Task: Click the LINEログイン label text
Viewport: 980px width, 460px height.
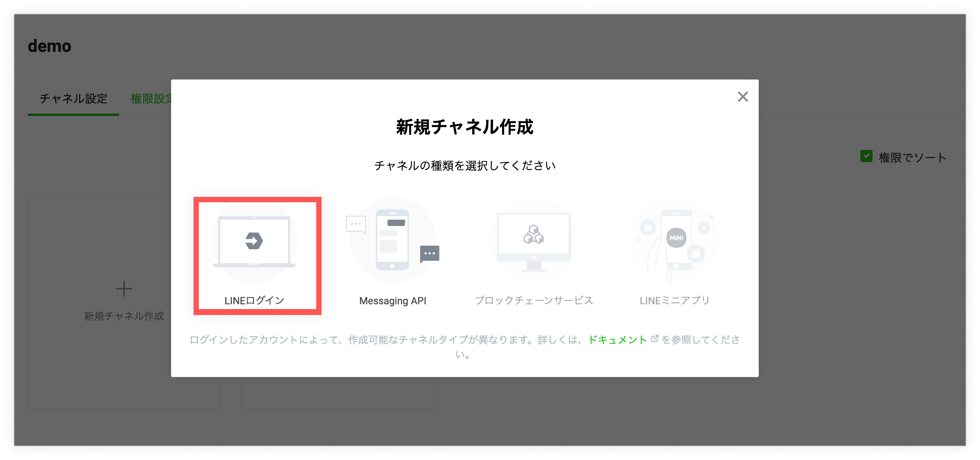Action: (x=254, y=301)
